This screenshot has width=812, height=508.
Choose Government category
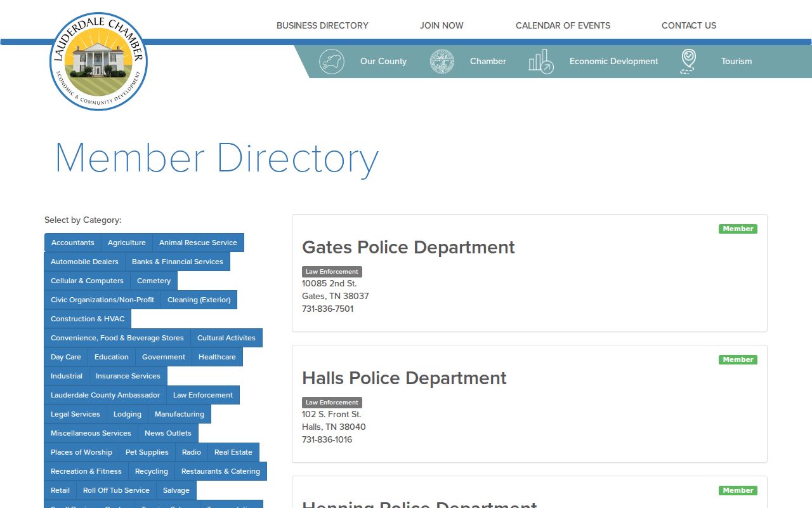[x=164, y=357]
